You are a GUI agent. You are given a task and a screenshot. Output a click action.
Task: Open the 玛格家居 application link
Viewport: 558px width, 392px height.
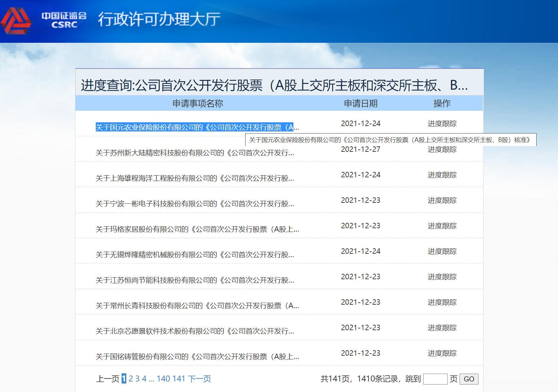(x=197, y=229)
